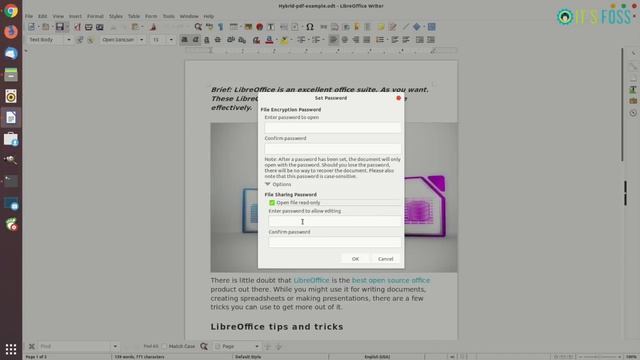Open the Find field history dropdown

pyautogui.click(x=115, y=347)
